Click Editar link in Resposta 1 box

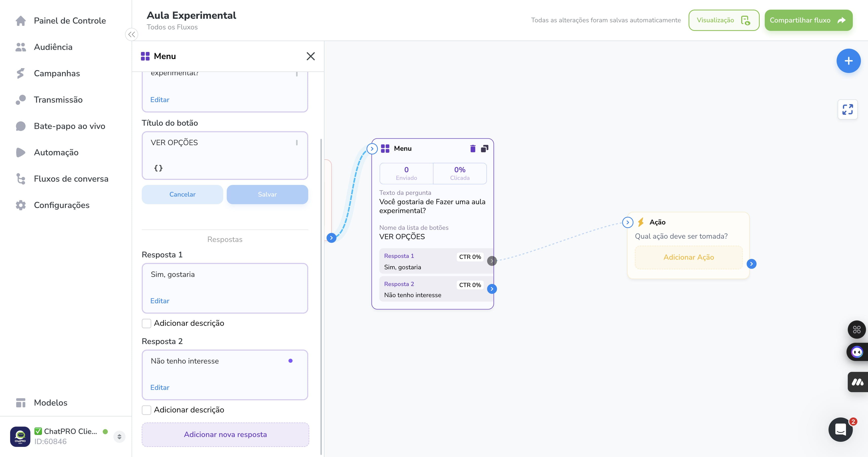click(x=160, y=301)
